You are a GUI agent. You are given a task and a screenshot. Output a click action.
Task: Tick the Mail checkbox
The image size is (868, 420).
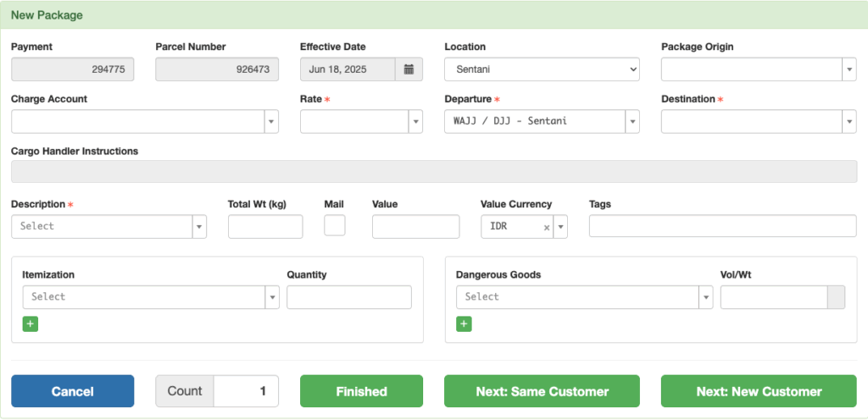pyautogui.click(x=334, y=225)
